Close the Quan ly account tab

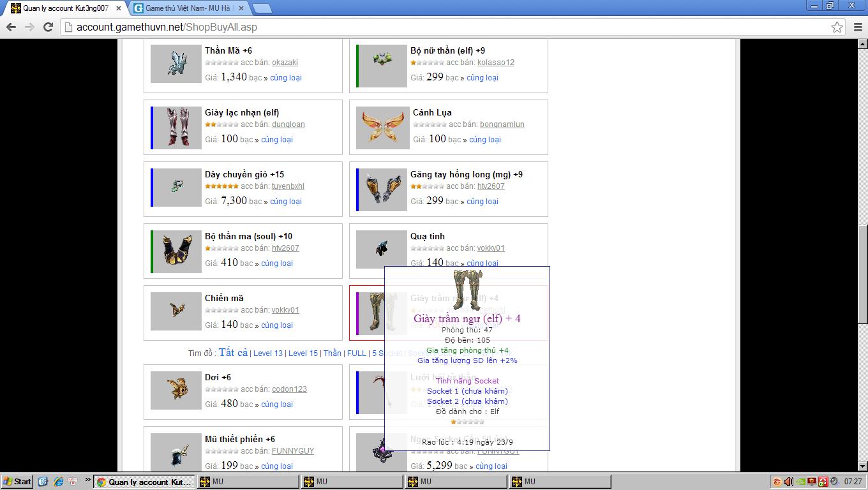pos(119,8)
